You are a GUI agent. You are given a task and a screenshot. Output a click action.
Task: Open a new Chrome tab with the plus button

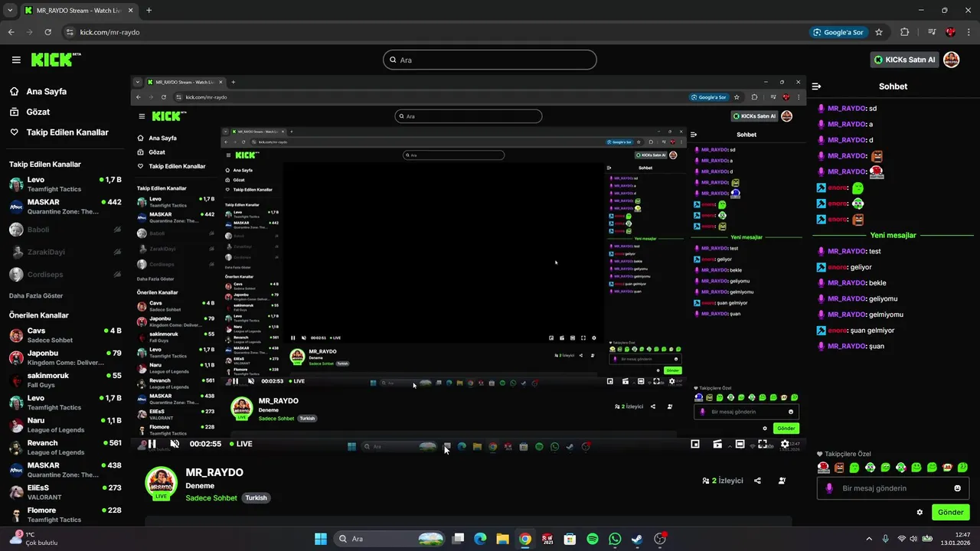(x=149, y=11)
